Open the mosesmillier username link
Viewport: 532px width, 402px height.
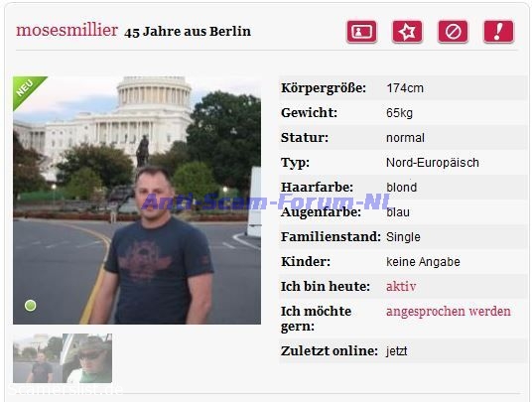pos(66,30)
